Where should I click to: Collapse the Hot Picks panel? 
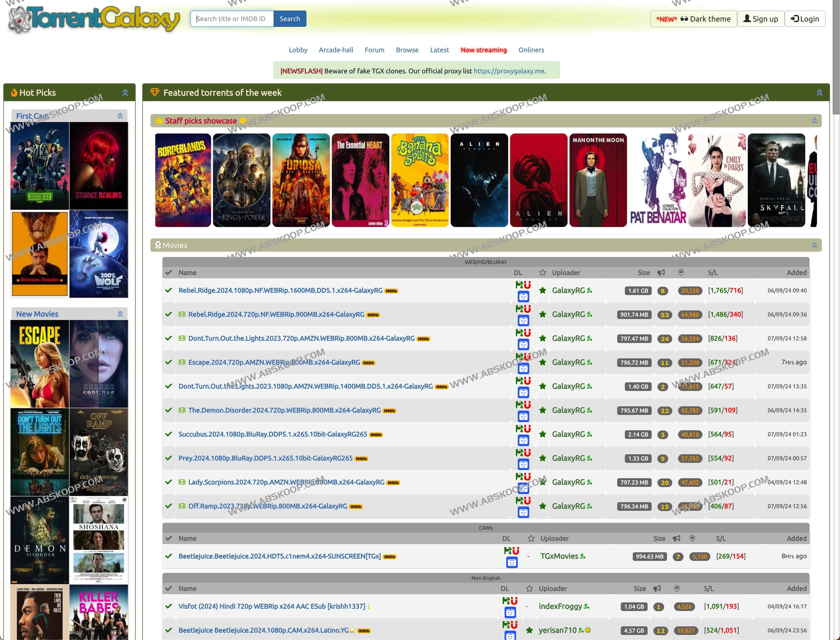click(x=125, y=93)
